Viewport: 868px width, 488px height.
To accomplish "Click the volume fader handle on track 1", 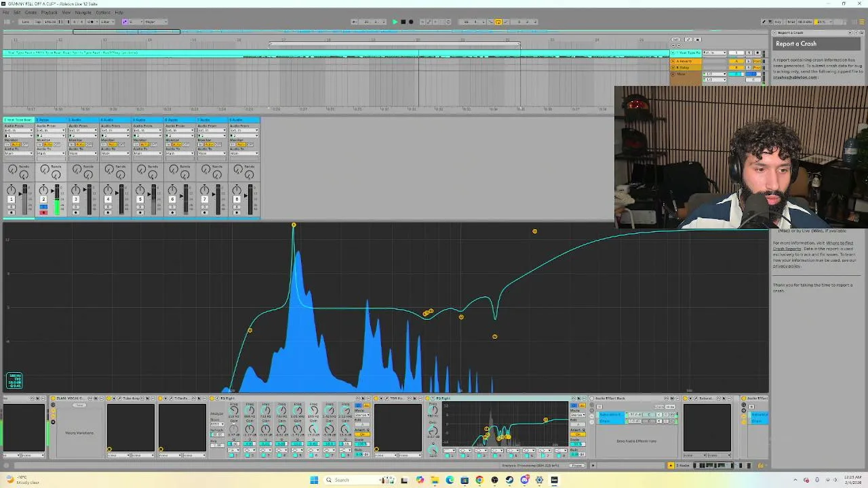I will click(20, 194).
